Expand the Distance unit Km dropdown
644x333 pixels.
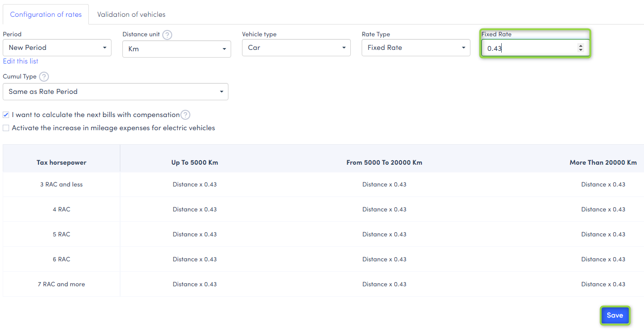point(177,49)
